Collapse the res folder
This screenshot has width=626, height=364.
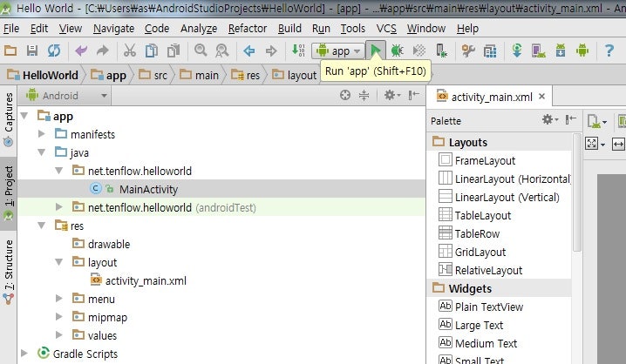coord(42,226)
